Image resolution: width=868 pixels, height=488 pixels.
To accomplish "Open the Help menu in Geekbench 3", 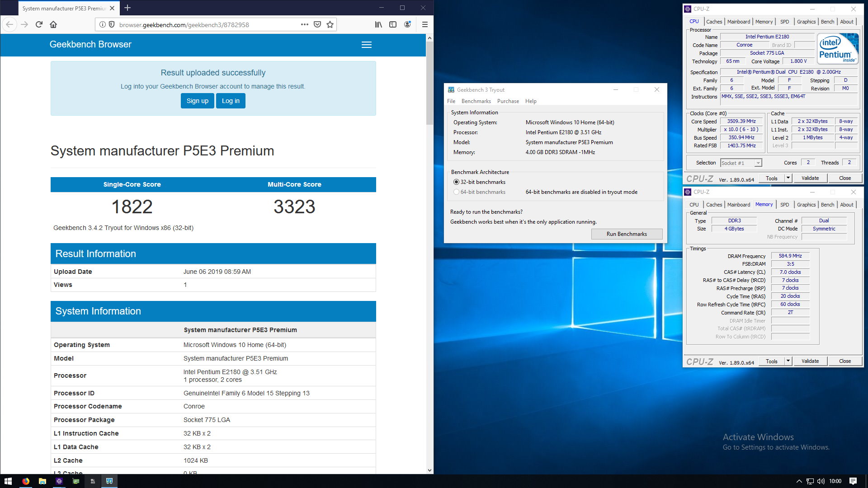I will pyautogui.click(x=531, y=101).
